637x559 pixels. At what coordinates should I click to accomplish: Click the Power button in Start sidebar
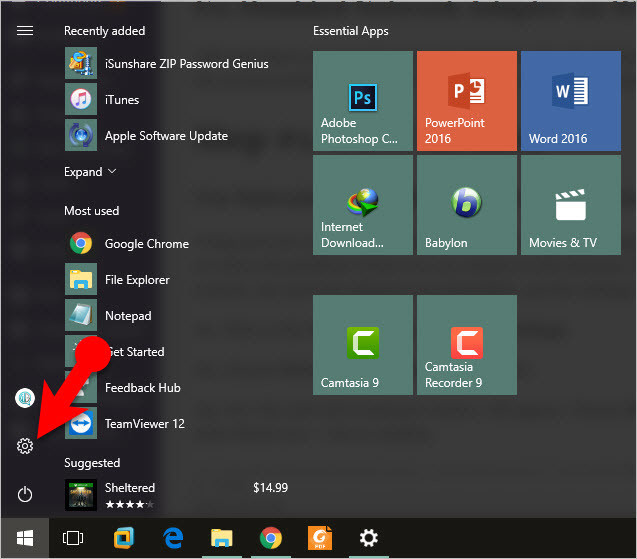coord(25,494)
